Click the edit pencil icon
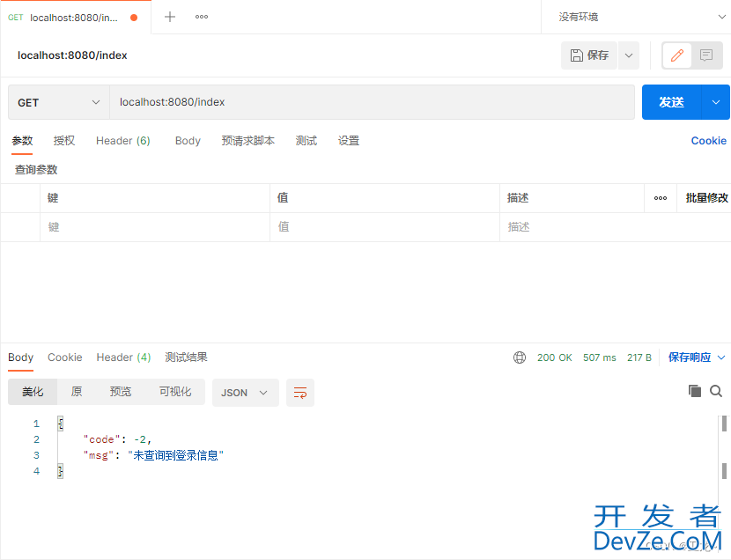The width and height of the screenshot is (731, 560). tap(677, 55)
